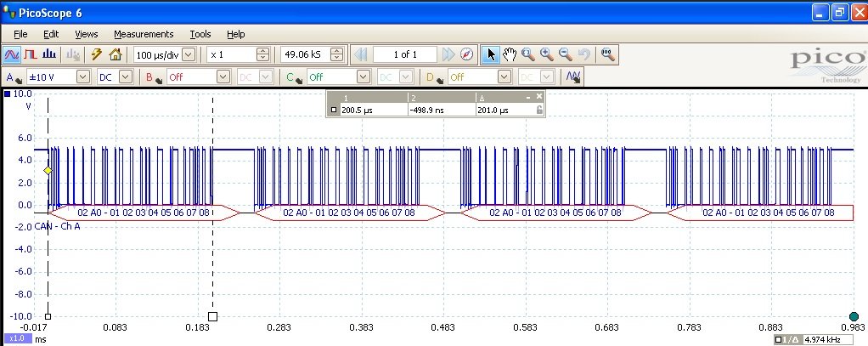
Task: Click the undo zoom arrow
Action: click(584, 54)
